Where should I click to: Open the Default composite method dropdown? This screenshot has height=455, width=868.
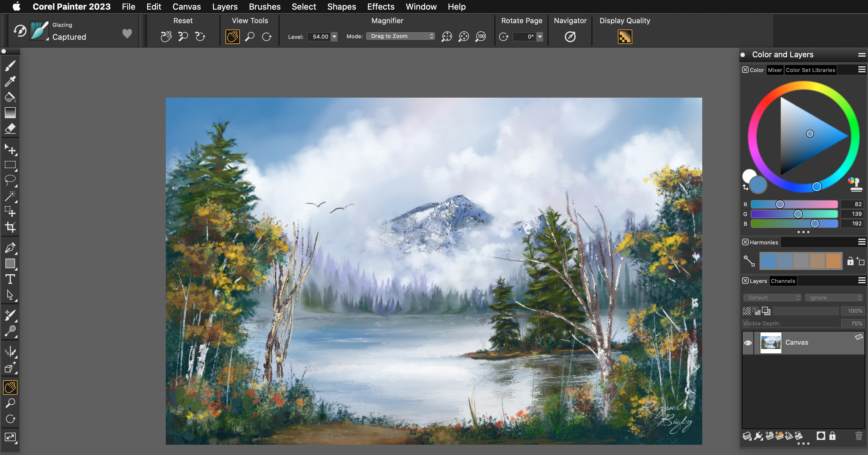click(772, 298)
